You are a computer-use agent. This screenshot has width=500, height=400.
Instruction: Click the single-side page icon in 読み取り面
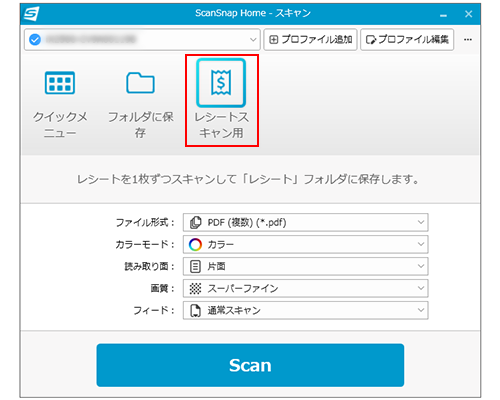[195, 266]
